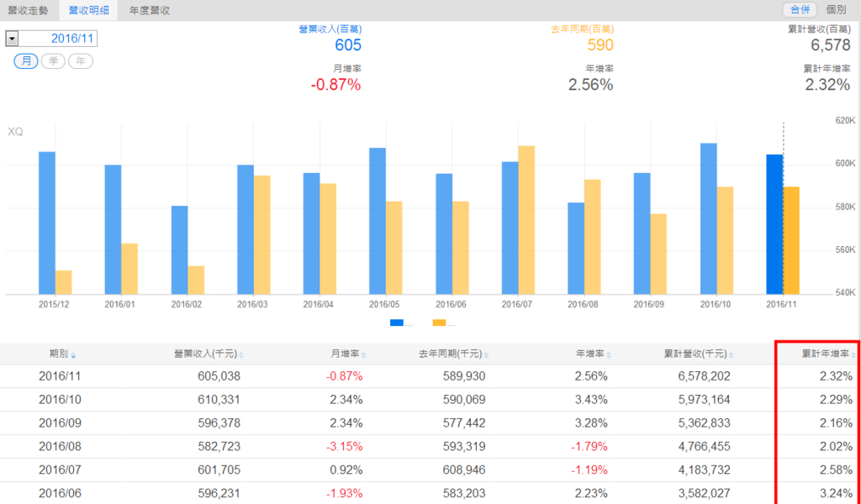Click the sort arrows beside 營業收入(千元)
This screenshot has width=861, height=504.
coord(241,355)
